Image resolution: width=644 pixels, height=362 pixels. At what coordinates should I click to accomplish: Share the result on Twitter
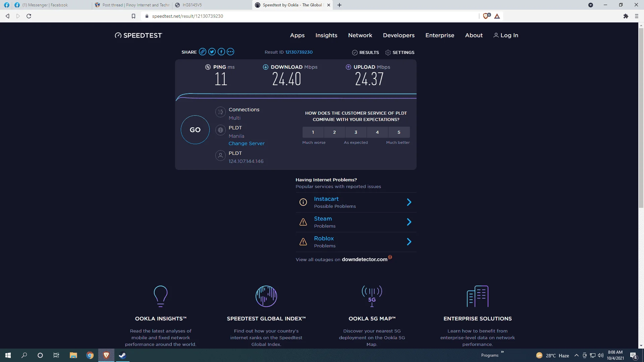click(212, 52)
